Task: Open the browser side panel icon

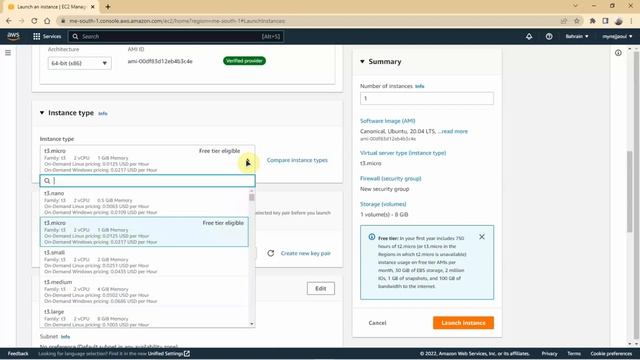Action: pyautogui.click(x=605, y=21)
